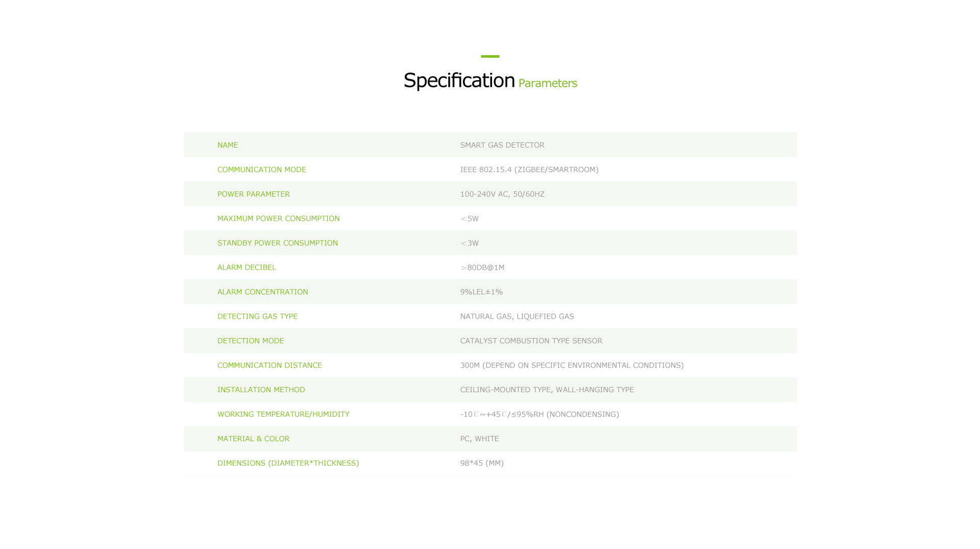The width and height of the screenshot is (980, 549).
Task: Select POWER PARAMETER label
Action: (253, 194)
